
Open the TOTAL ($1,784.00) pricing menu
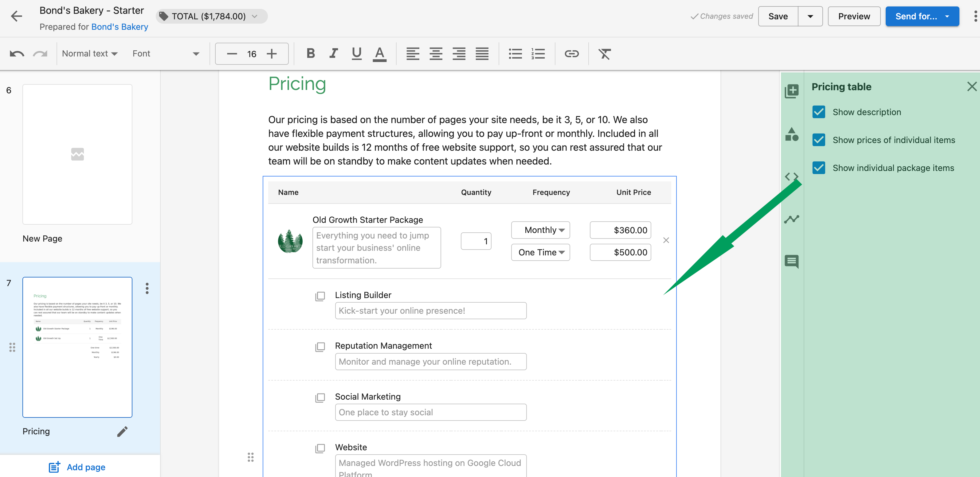click(212, 16)
